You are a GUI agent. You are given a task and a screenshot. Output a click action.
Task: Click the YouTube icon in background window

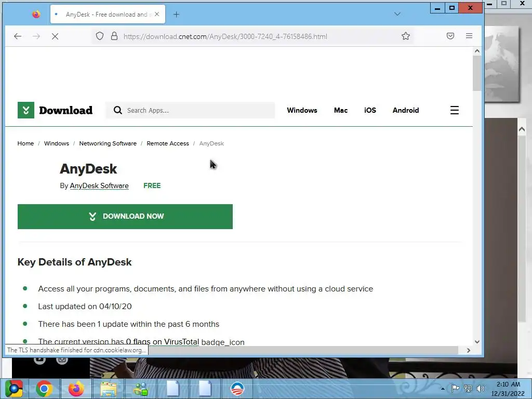(x=39, y=360)
